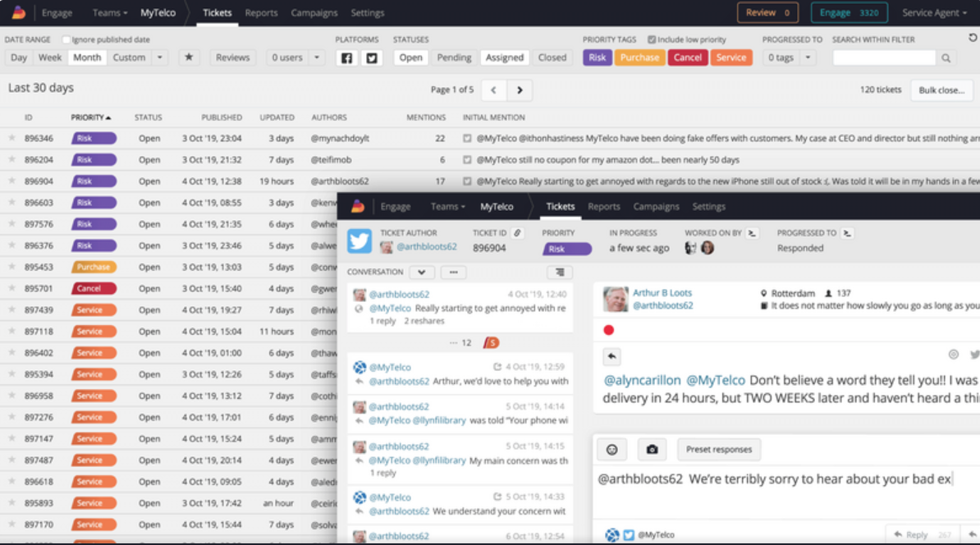Attach an image with the camera icon

tap(652, 449)
